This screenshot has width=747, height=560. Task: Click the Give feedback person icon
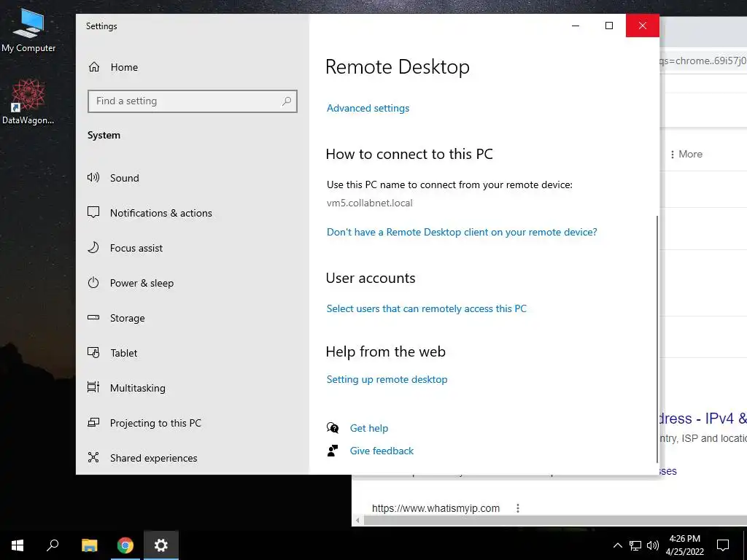point(333,451)
